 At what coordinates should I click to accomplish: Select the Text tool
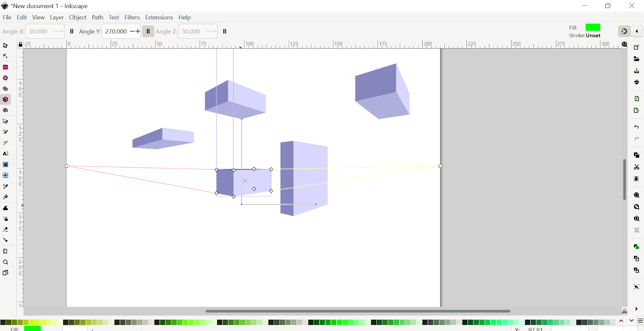pyautogui.click(x=6, y=154)
